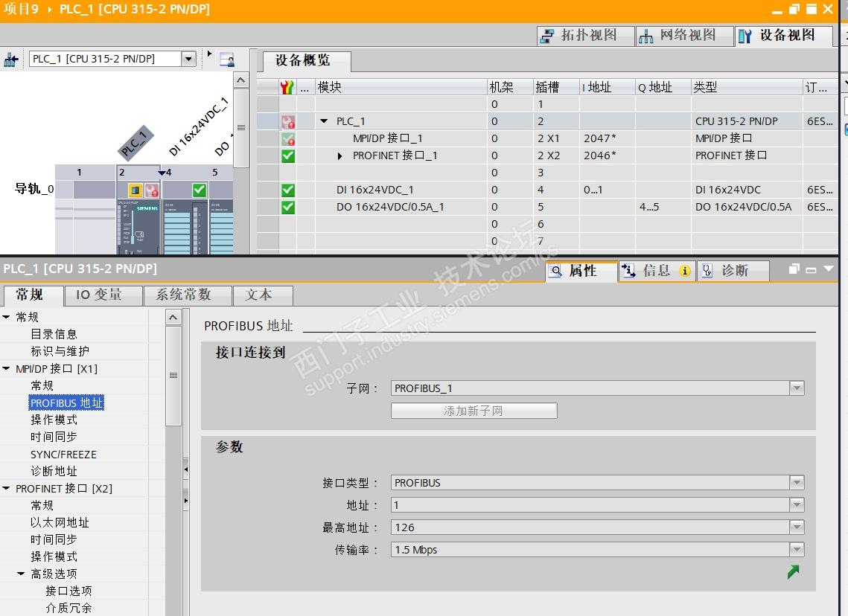848x616 pixels.
Task: Select 操作模式 under MPI/DP 接口
Action: click(54, 420)
